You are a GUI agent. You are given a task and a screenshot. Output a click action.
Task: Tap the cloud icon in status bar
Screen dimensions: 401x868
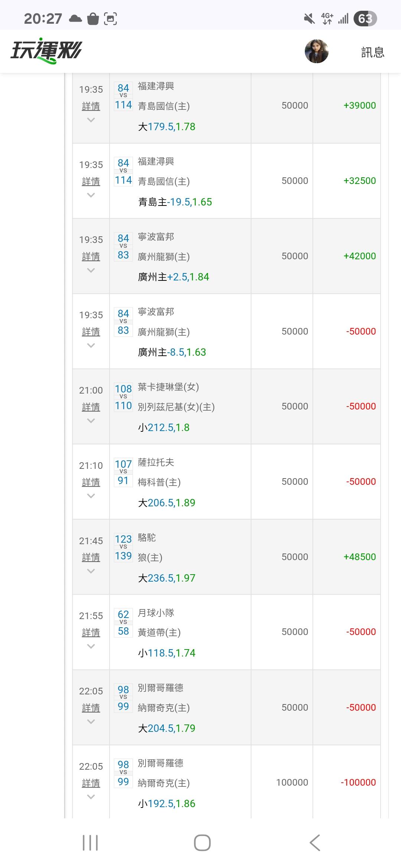(x=75, y=19)
